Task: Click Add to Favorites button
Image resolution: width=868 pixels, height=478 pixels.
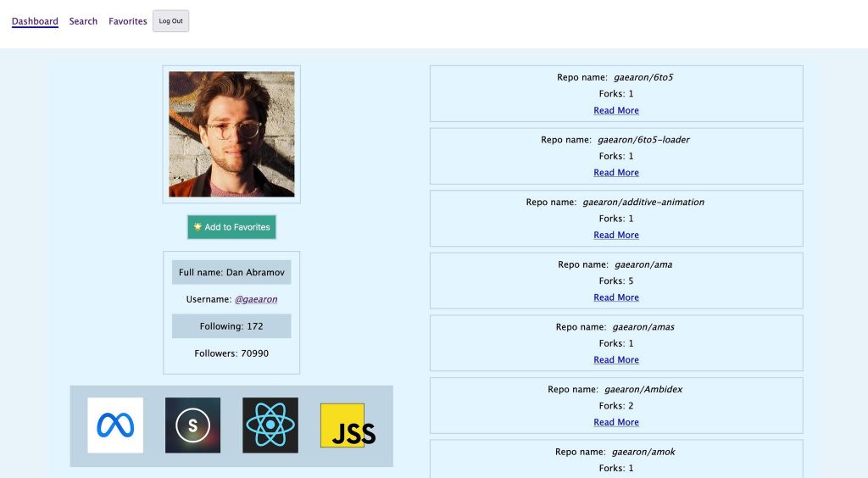Action: (231, 227)
